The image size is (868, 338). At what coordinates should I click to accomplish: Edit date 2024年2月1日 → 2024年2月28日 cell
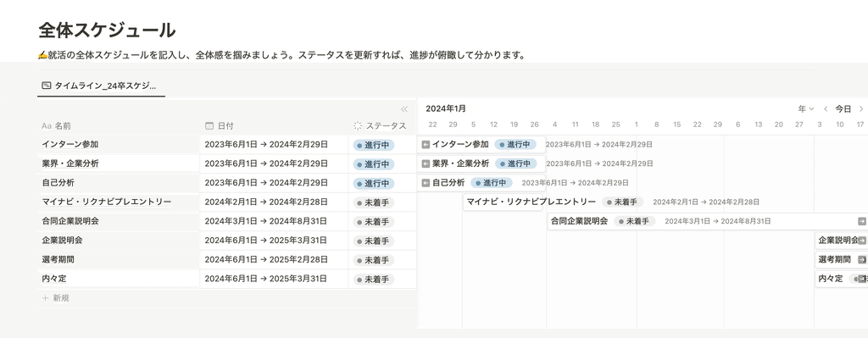(x=274, y=202)
